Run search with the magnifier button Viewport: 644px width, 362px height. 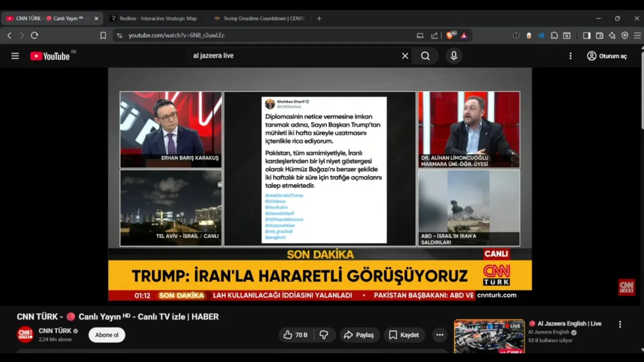426,56
